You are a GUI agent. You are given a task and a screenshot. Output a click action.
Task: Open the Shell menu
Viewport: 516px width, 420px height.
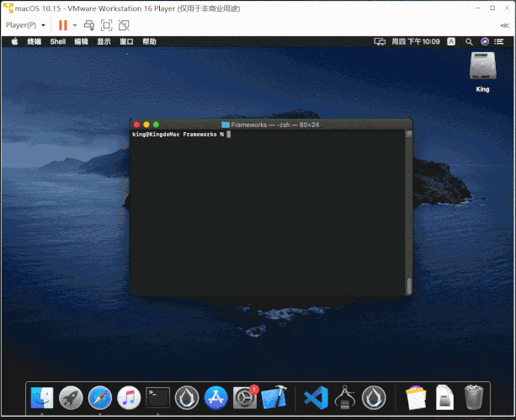58,41
